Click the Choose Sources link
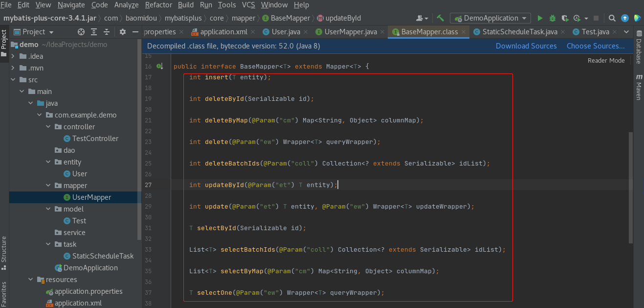 pos(596,46)
